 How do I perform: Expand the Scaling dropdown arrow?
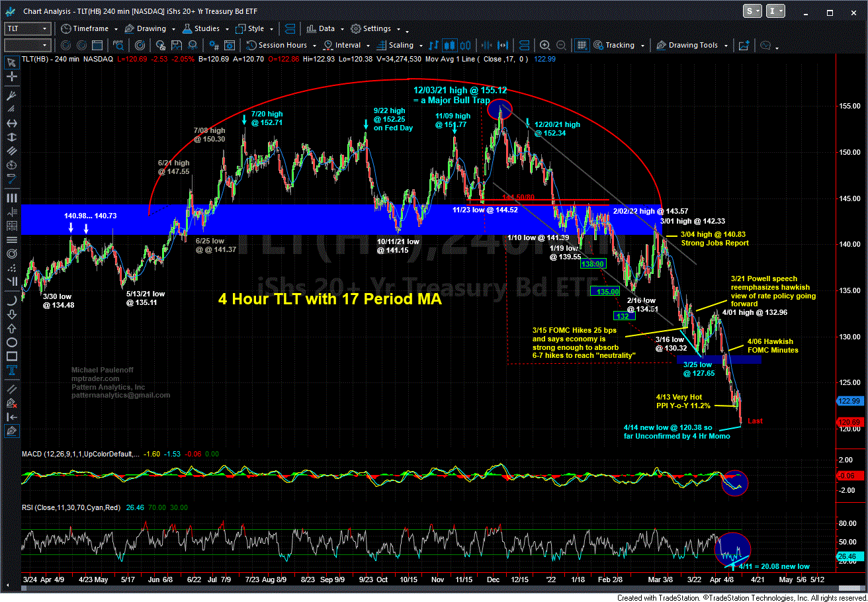pyautogui.click(x=421, y=46)
